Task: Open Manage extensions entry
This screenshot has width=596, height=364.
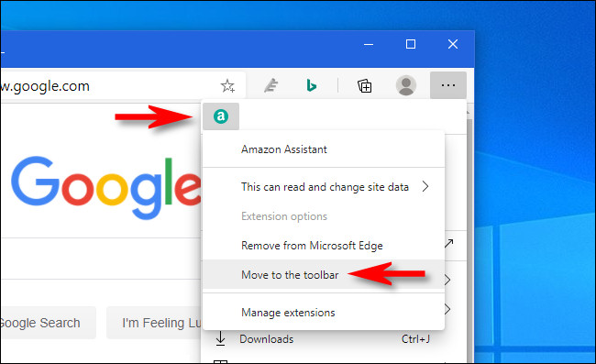Action: point(324,313)
